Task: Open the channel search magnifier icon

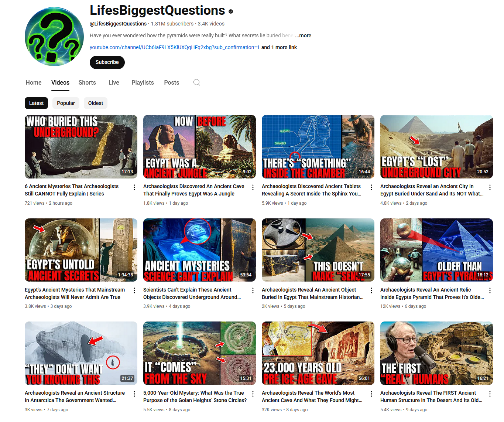Action: coord(197,82)
